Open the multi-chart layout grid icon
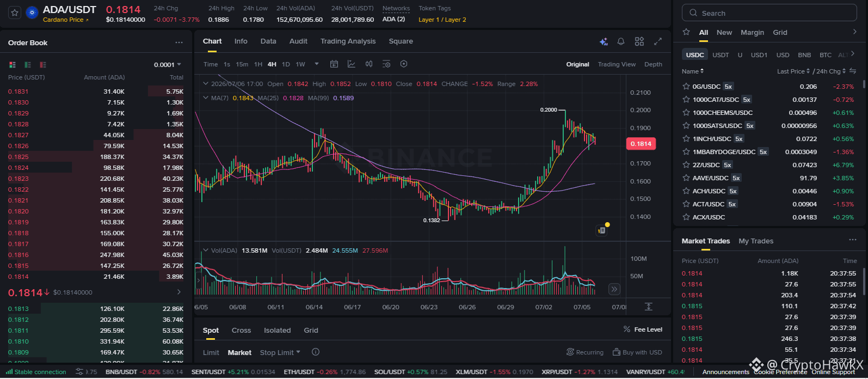Viewport: 868px width, 379px height. 639,41
